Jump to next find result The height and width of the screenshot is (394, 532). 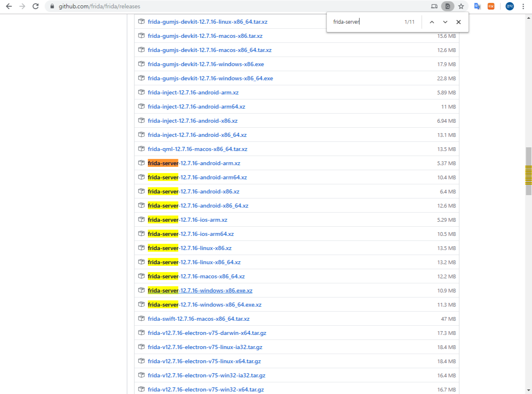pos(445,22)
